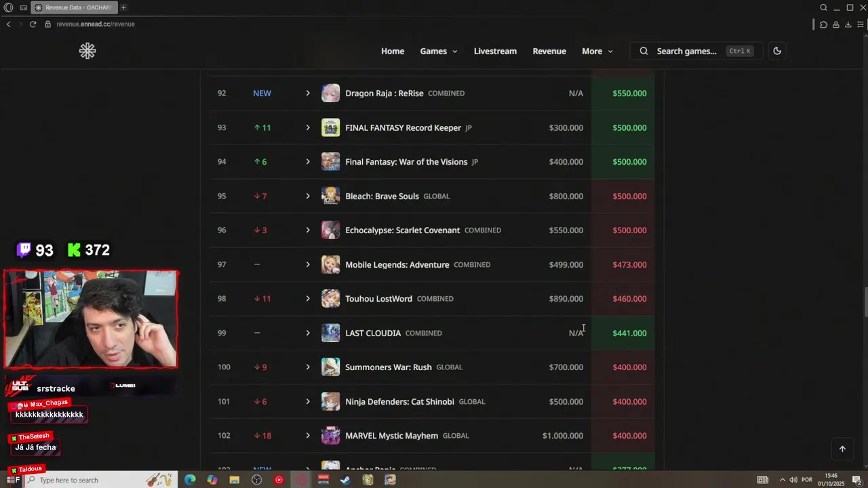Click the Touhou LostWord game icon
Image resolution: width=868 pixels, height=488 pixels.
coord(330,298)
